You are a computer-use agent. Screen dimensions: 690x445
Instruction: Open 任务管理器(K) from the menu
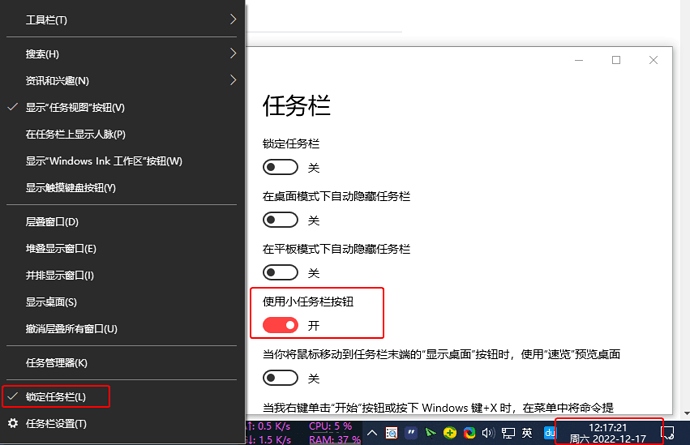[121, 363]
